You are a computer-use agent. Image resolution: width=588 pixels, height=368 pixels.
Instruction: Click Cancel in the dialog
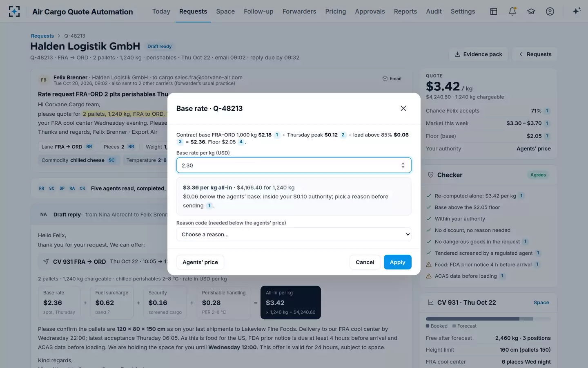click(x=365, y=262)
